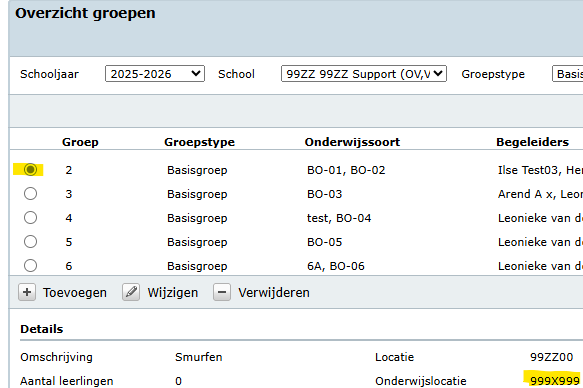Image resolution: width=583 pixels, height=388 pixels.
Task: Click the 'Smurfen' omschrijving value
Action: [x=199, y=357]
